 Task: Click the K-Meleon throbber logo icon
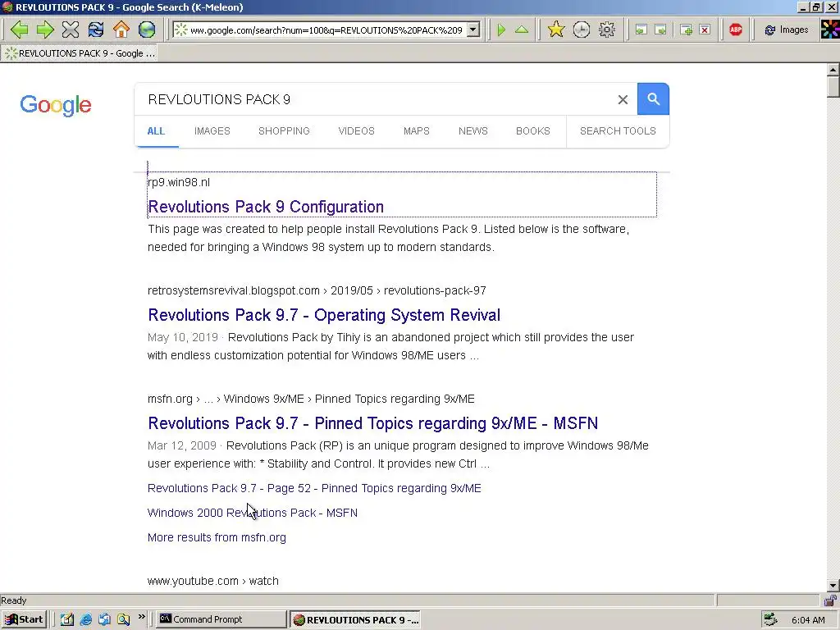tap(830, 30)
